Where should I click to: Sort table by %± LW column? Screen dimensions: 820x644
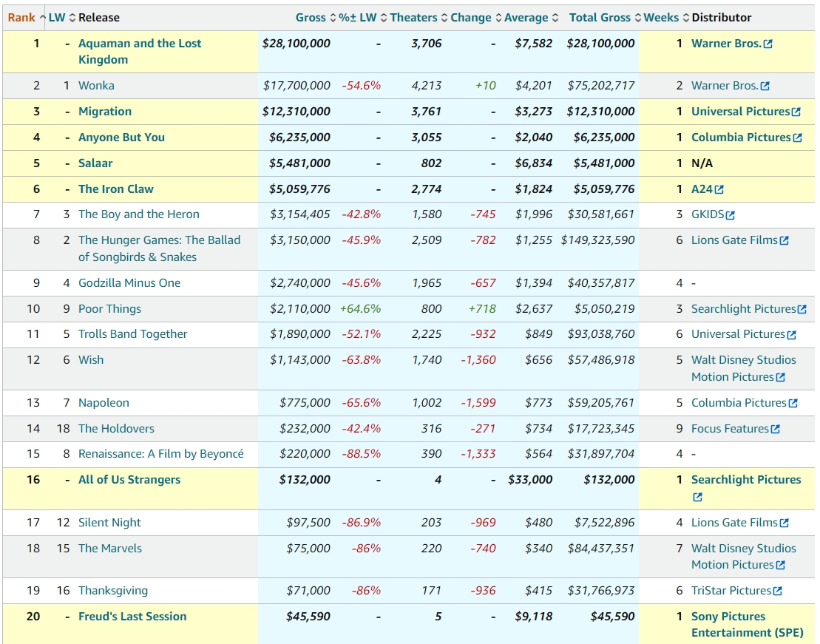(x=362, y=18)
